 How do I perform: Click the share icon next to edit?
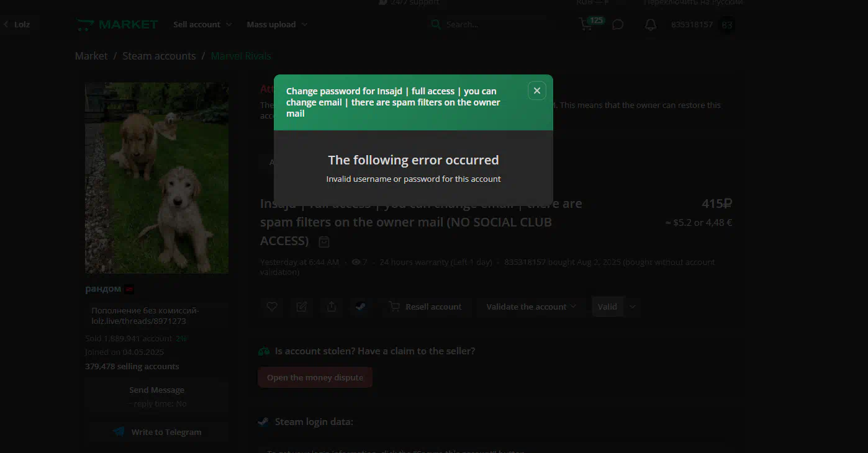(x=332, y=307)
